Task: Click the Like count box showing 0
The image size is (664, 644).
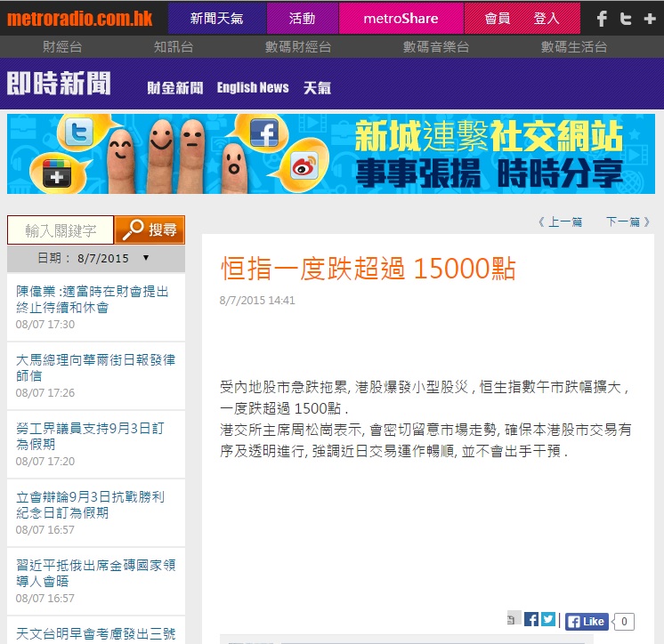Action: pyautogui.click(x=623, y=622)
